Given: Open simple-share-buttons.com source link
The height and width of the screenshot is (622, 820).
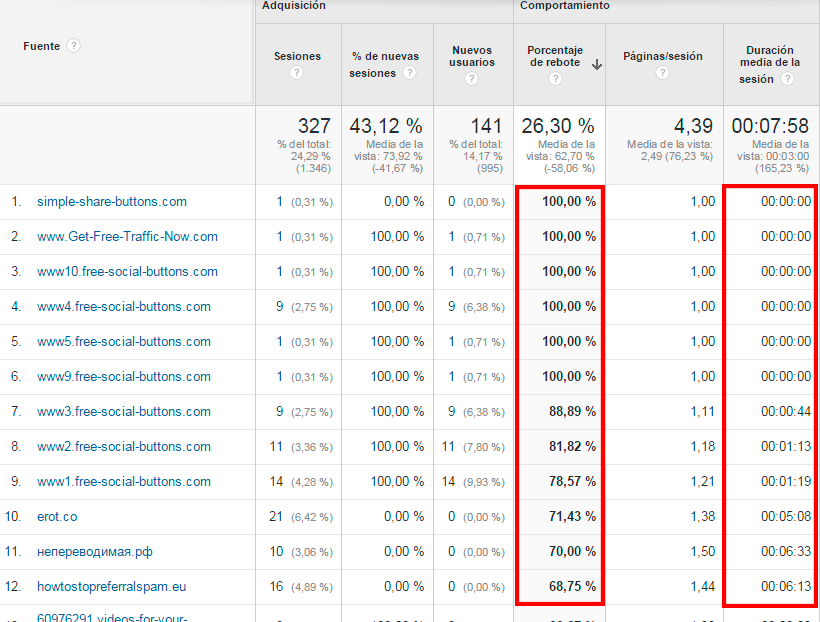Looking at the screenshot, I should coord(112,202).
